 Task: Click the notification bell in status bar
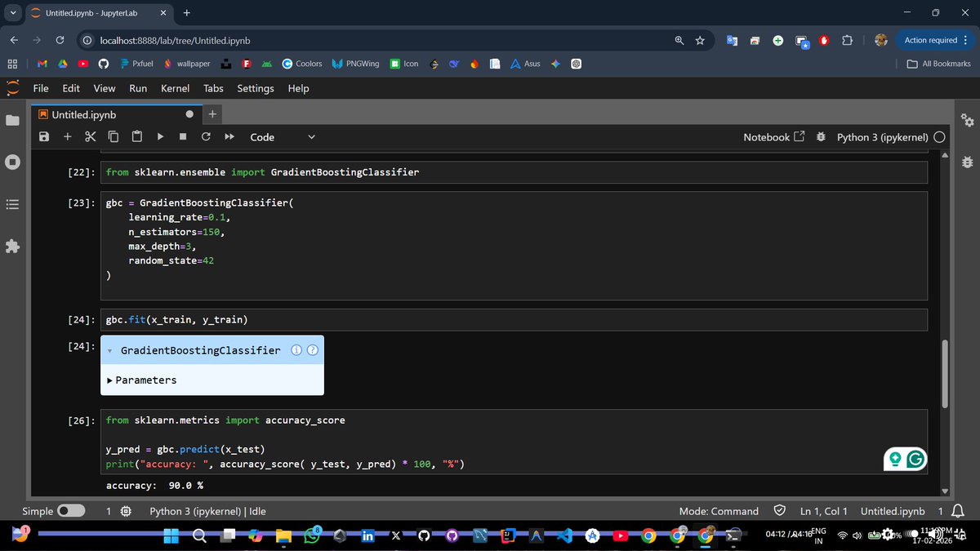pos(960,511)
